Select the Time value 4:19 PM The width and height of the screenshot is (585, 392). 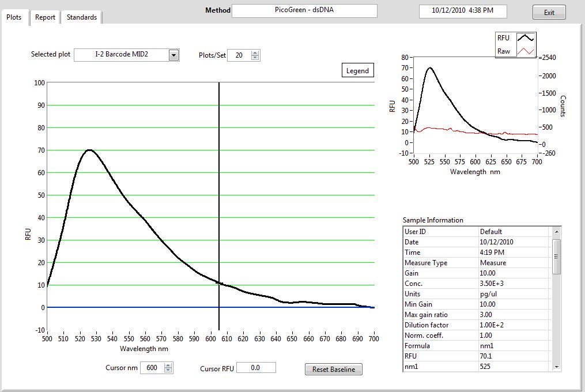(x=492, y=252)
